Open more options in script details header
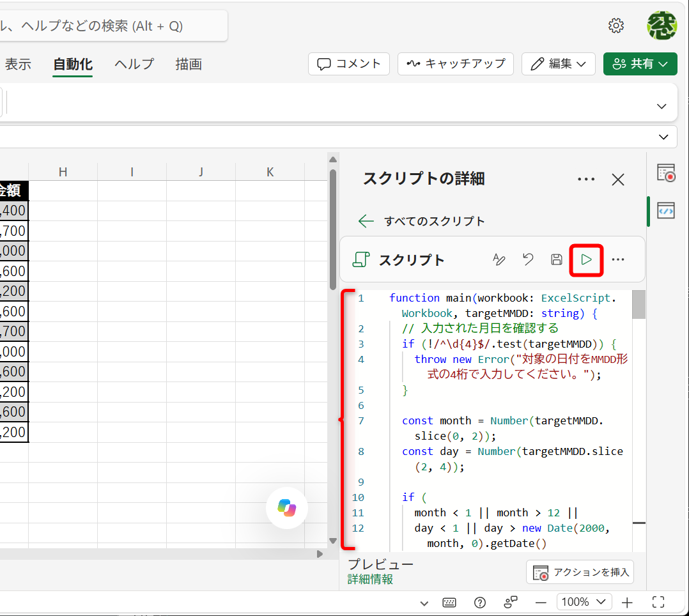689x616 pixels. pyautogui.click(x=586, y=180)
